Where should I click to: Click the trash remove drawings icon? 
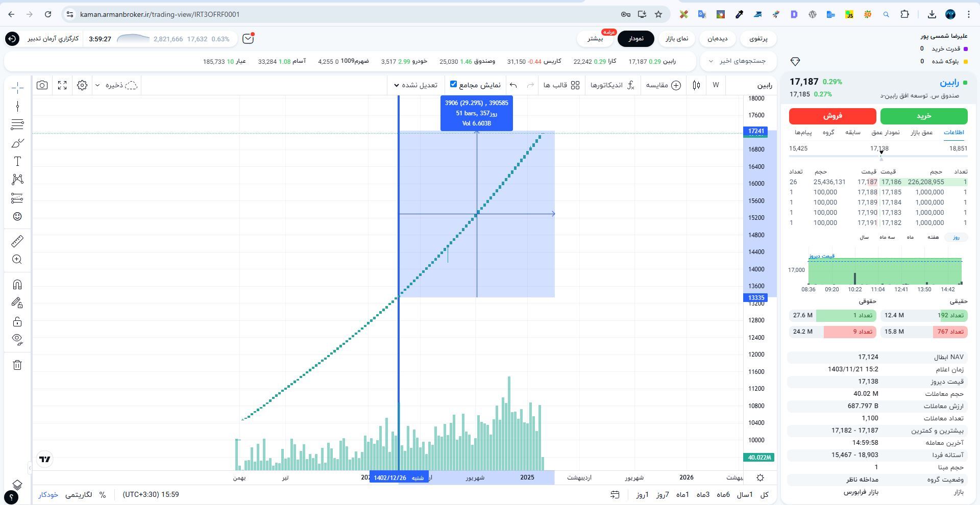17,365
